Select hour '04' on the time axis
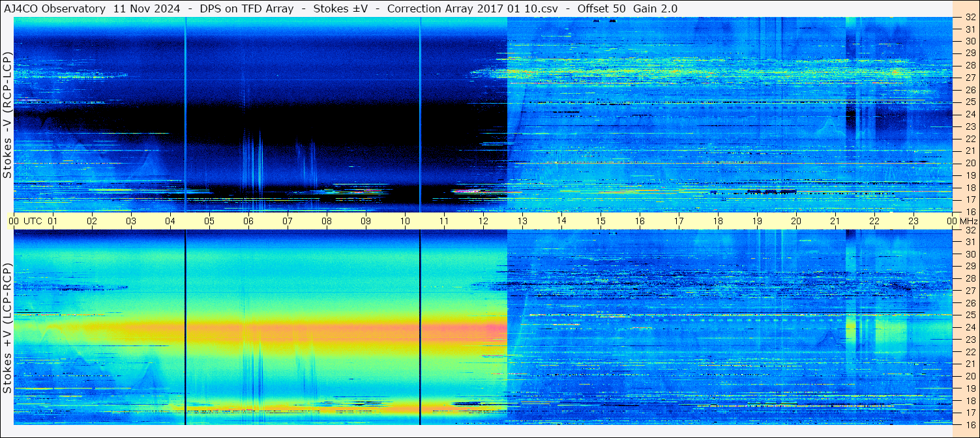 click(170, 221)
